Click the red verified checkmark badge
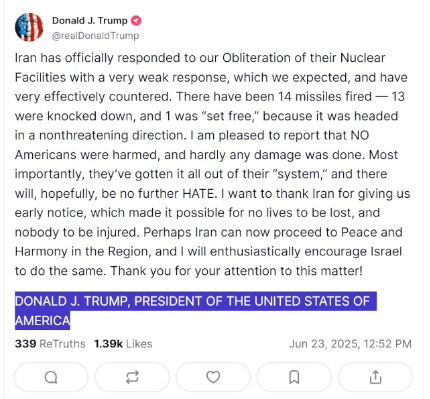Viewport: 430px width, 399px height. click(x=136, y=21)
